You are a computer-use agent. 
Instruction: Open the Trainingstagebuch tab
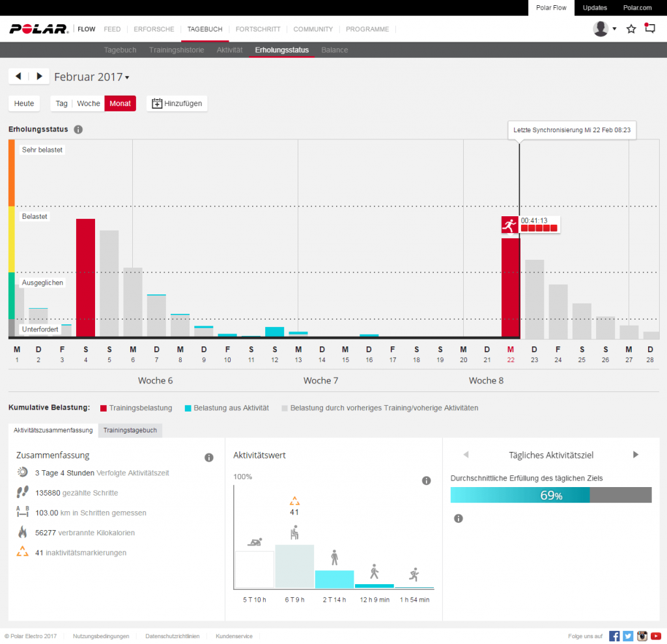click(130, 430)
